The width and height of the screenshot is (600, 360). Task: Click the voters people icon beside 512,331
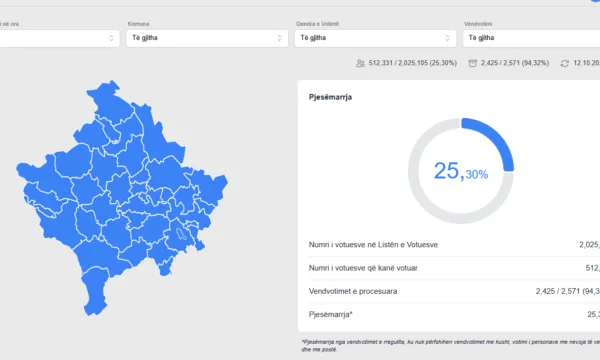(360, 63)
